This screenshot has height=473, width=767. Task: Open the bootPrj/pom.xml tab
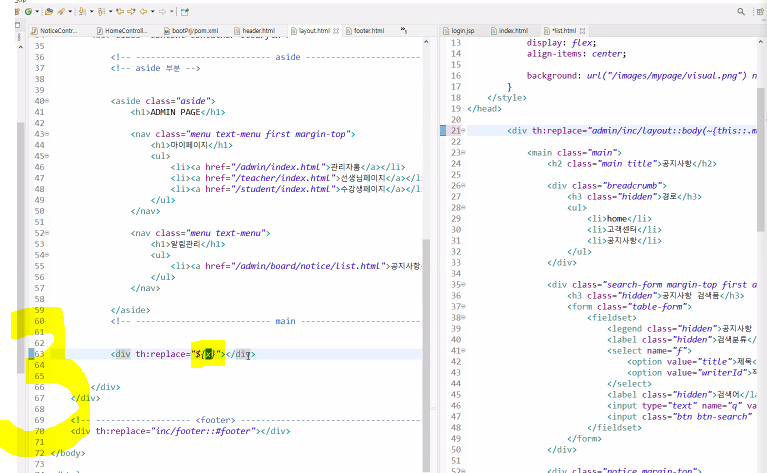click(191, 30)
